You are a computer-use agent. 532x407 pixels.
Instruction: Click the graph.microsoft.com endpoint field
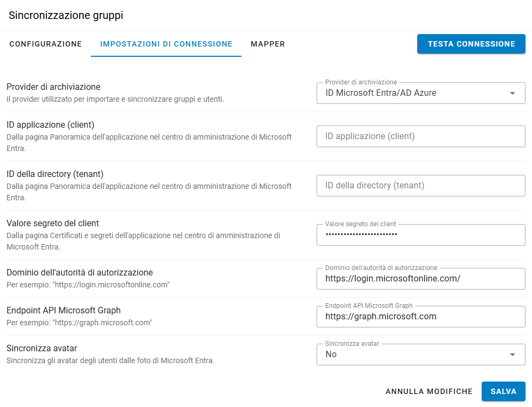tap(421, 317)
